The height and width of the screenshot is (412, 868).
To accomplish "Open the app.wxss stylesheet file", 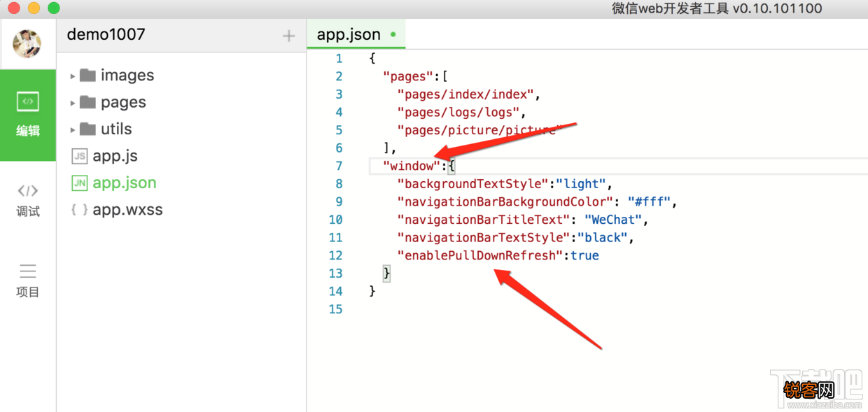I will (x=127, y=209).
